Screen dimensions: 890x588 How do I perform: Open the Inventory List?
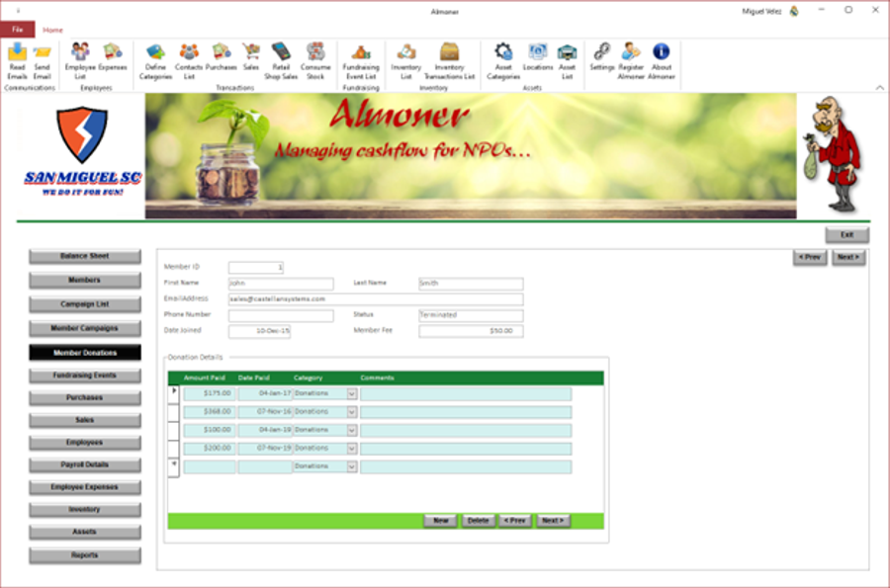pos(405,60)
